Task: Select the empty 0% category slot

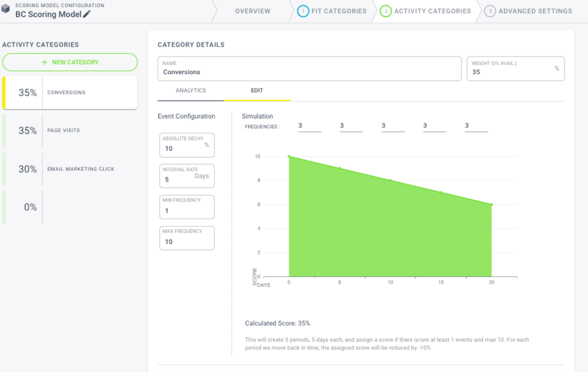Action: (x=70, y=207)
